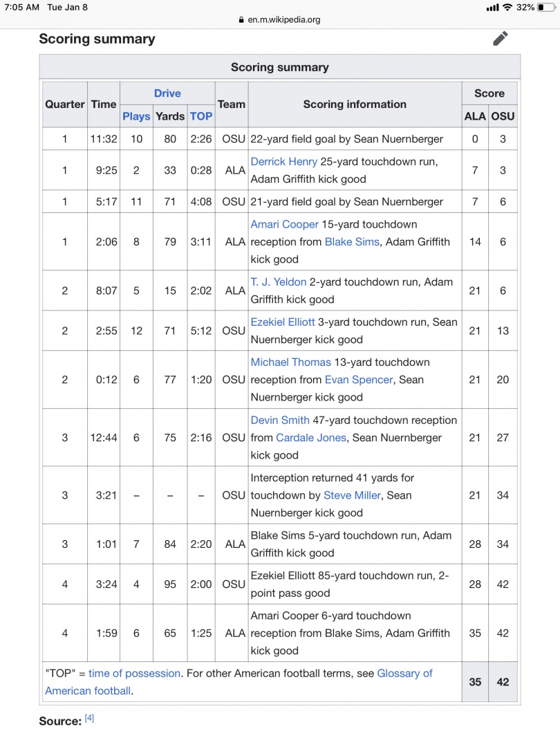The width and height of the screenshot is (560, 747).
Task: Tap the battery icon in status bar
Action: click(x=546, y=7)
